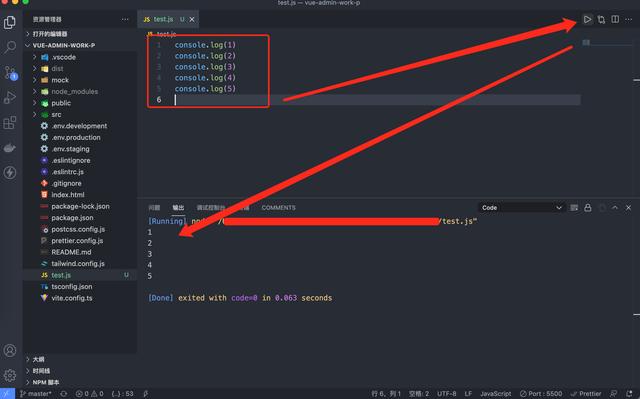
Task: Expand the 打开的编辑器 section
Action: (80, 34)
